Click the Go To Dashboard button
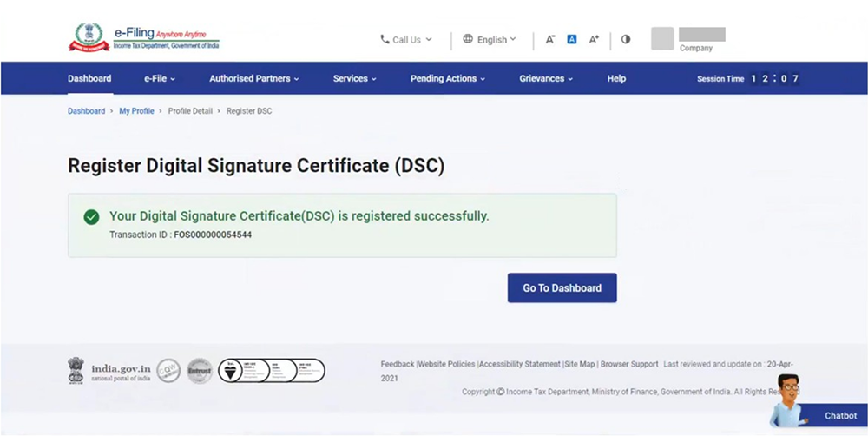The width and height of the screenshot is (868, 436). 562,287
